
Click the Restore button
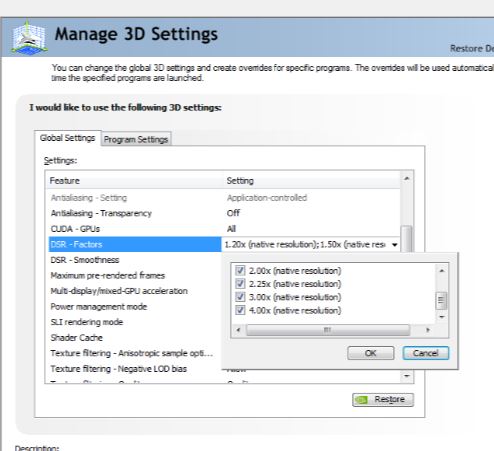pyautogui.click(x=383, y=400)
